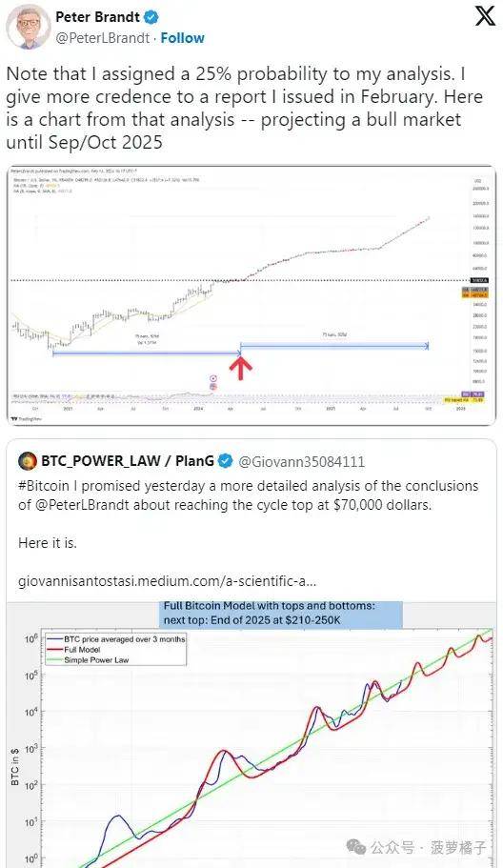Click the verified badge beside PlanG
Viewport: 503px width, 868px height.
[x=225, y=460]
